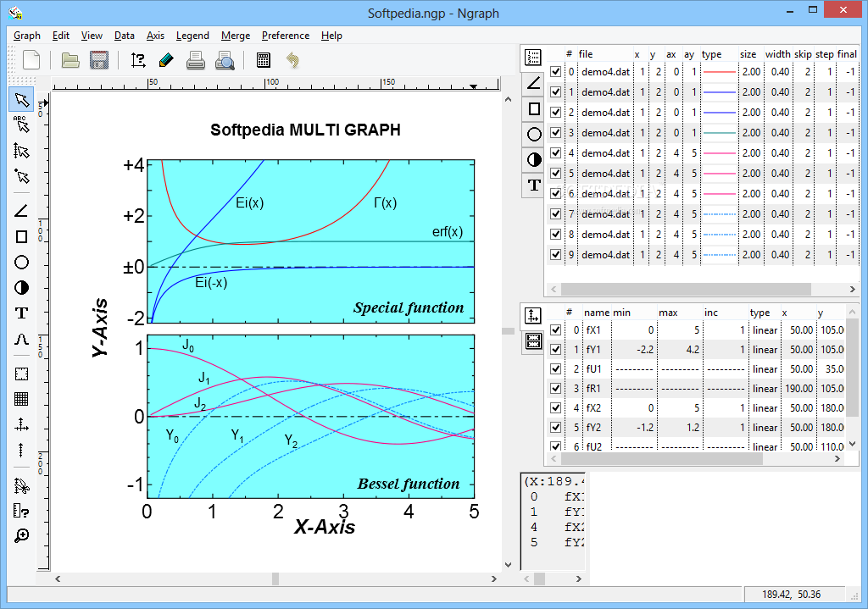The height and width of the screenshot is (609, 868).
Task: Select the frame graph dotted-box tool
Action: [x=21, y=374]
